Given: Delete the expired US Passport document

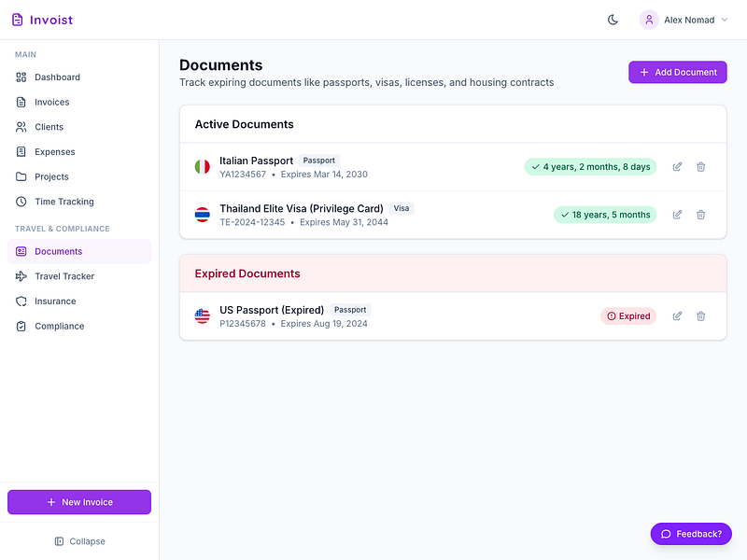Looking at the screenshot, I should coord(700,316).
